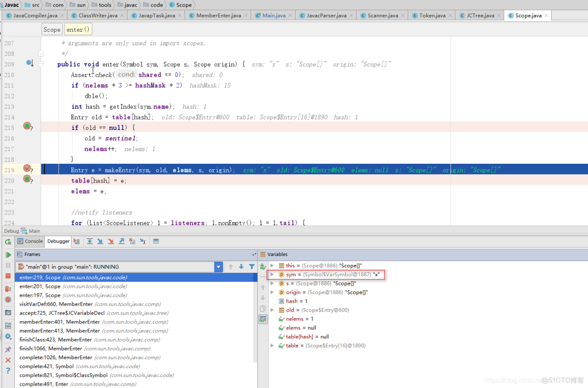
Task: Step Over to the next line
Action: [x=90, y=241]
